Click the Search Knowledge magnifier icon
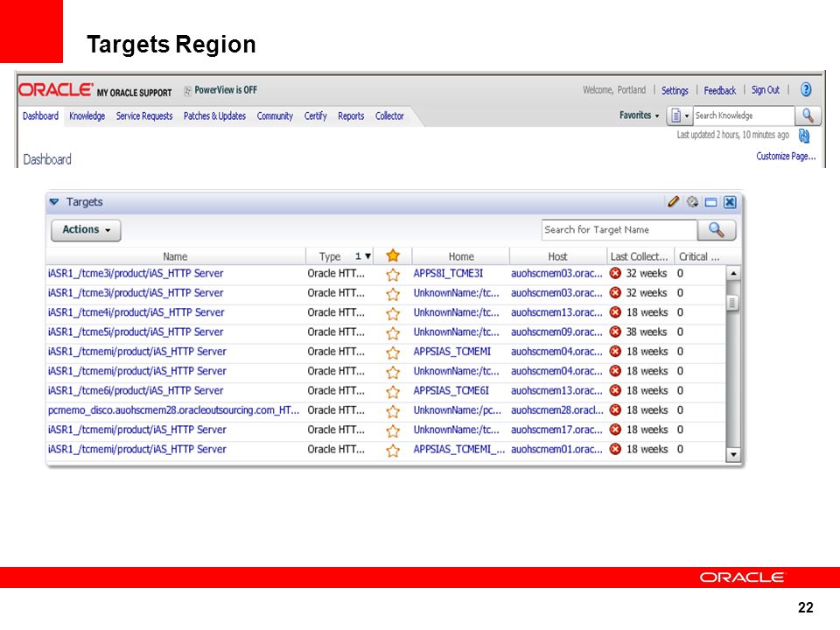 (808, 115)
